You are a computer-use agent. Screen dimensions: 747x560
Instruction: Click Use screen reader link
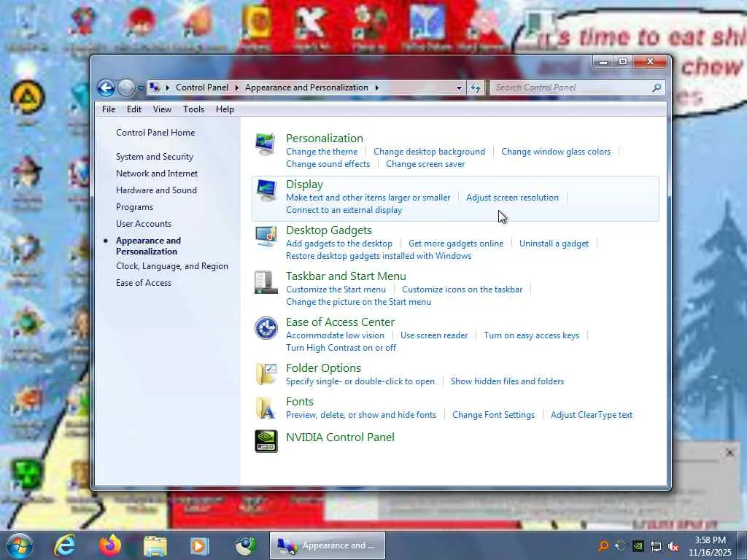434,335
